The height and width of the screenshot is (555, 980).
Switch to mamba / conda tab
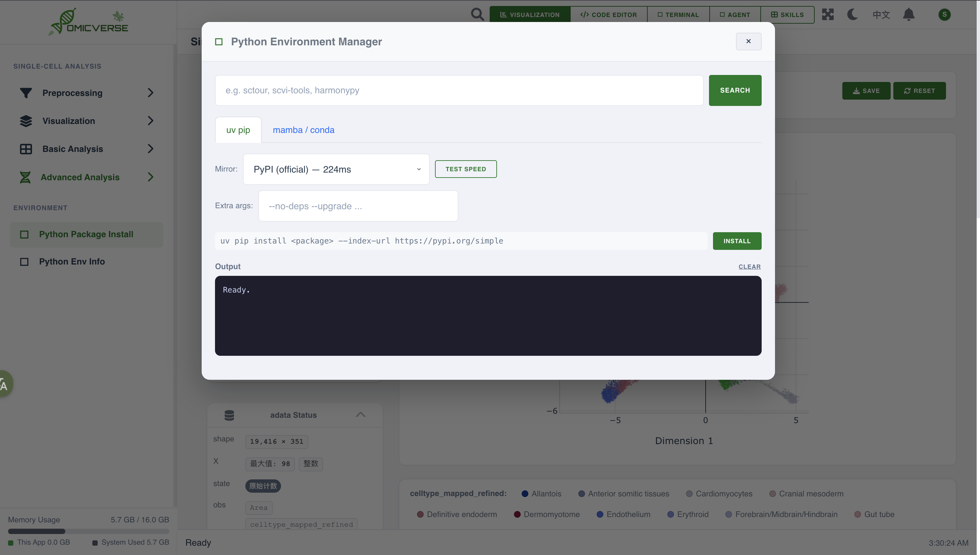(x=303, y=130)
